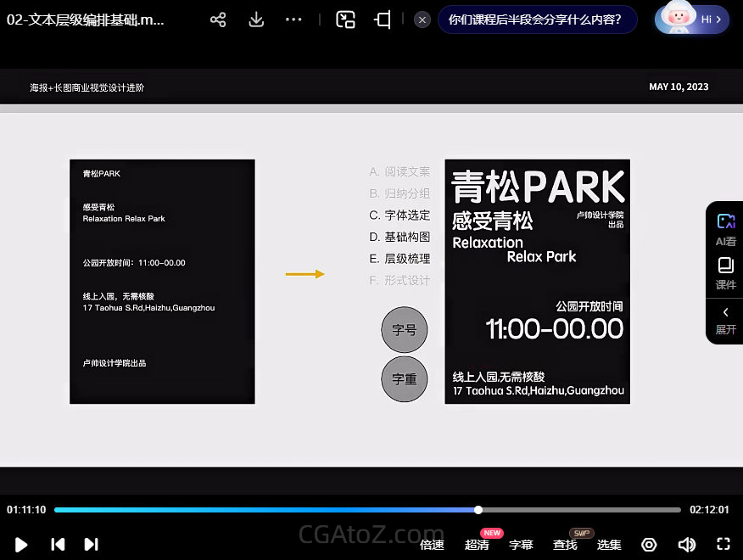Toggle 字幕 subtitles
Screen dimensions: 743x560
pos(521,545)
